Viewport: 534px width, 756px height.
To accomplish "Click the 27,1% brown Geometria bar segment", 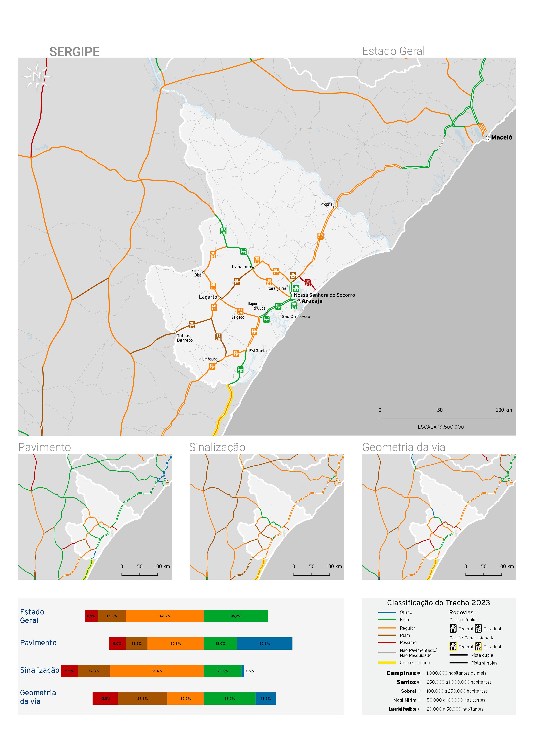I will [143, 698].
